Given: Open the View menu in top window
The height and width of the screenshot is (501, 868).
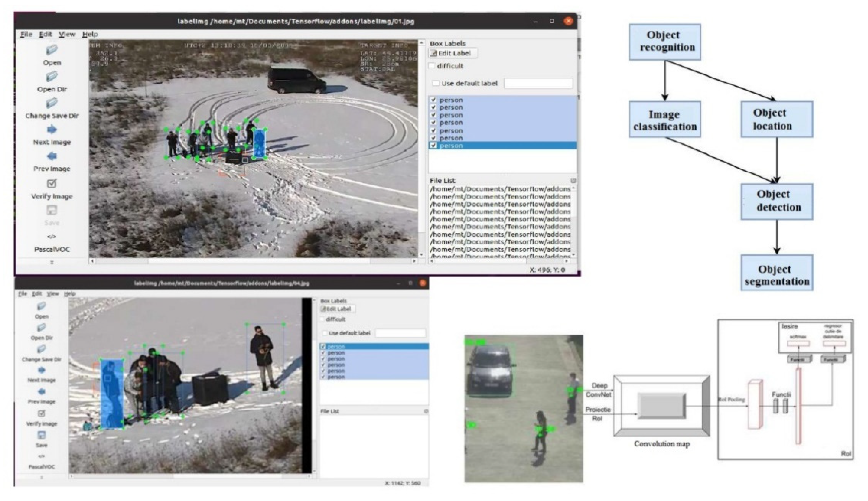Looking at the screenshot, I should 67,34.
